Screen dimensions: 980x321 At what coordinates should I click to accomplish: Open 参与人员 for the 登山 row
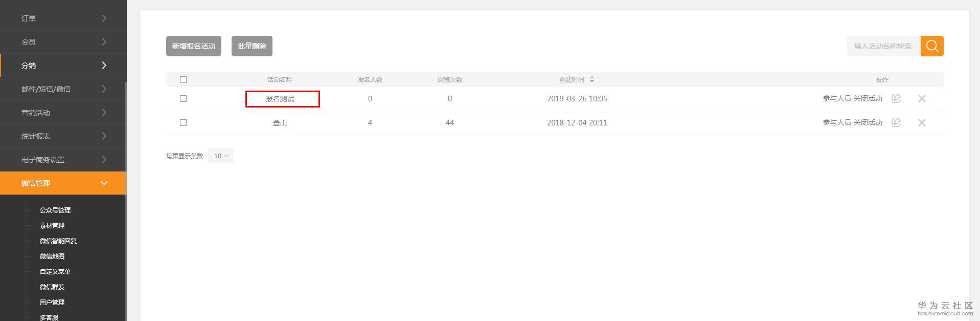click(837, 122)
